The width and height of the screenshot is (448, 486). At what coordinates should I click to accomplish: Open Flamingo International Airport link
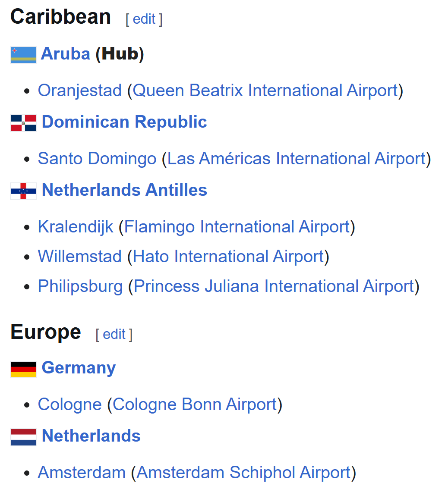237,227
